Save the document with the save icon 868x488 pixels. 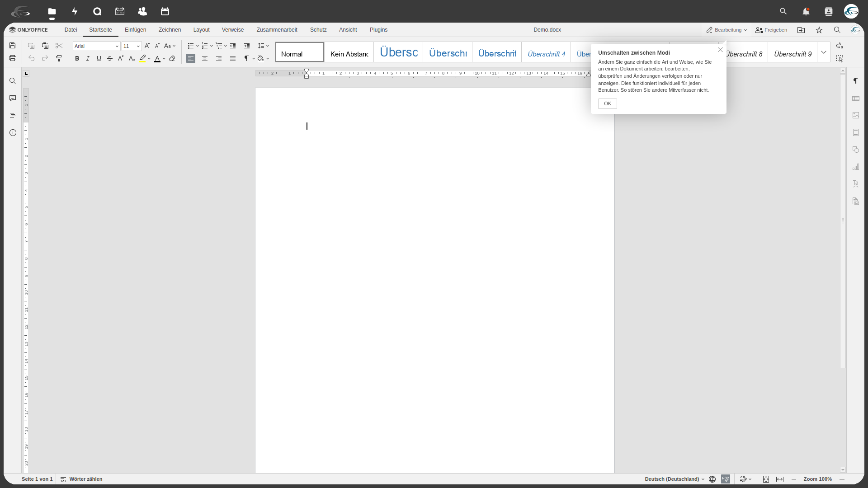pos(13,46)
